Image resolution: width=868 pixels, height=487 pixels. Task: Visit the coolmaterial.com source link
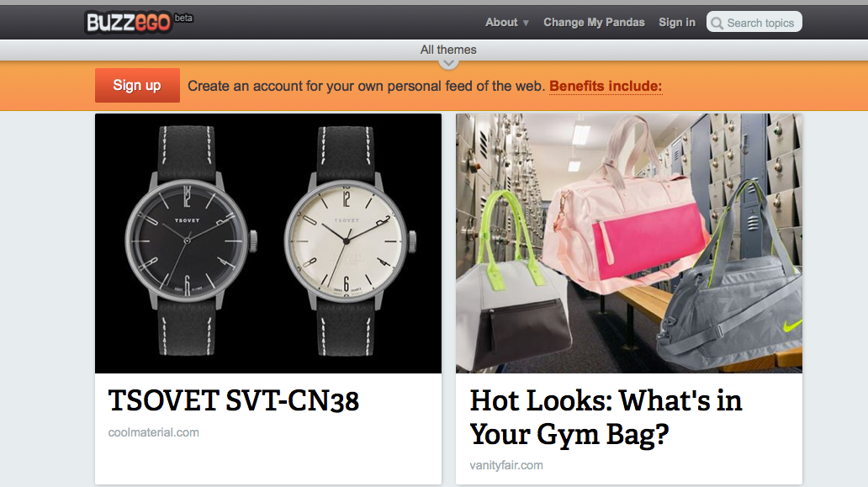point(153,432)
